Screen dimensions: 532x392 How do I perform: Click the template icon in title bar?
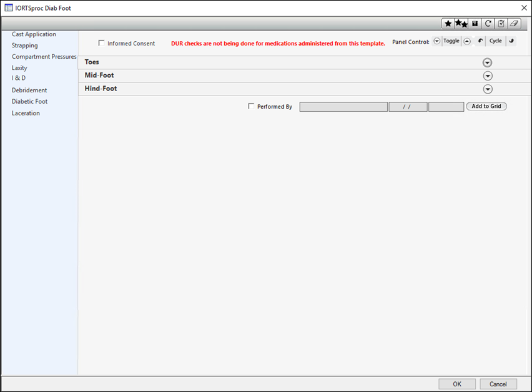pyautogui.click(x=9, y=7)
